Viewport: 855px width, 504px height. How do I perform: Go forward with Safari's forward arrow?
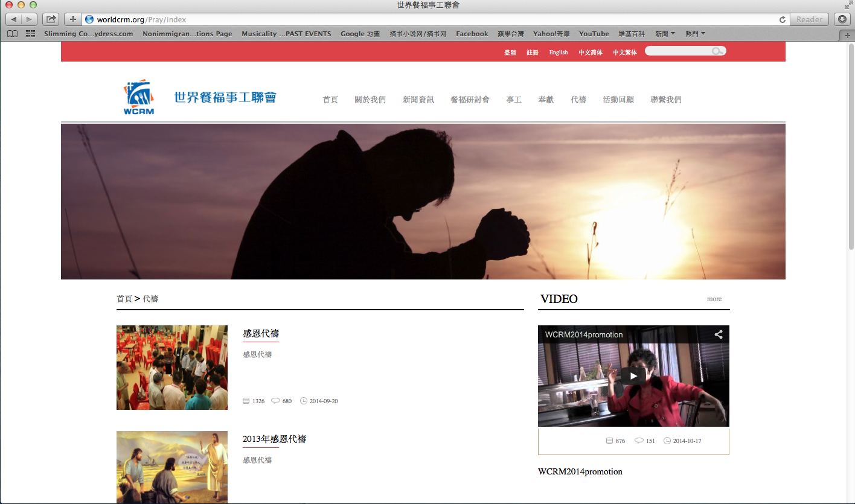pyautogui.click(x=29, y=19)
